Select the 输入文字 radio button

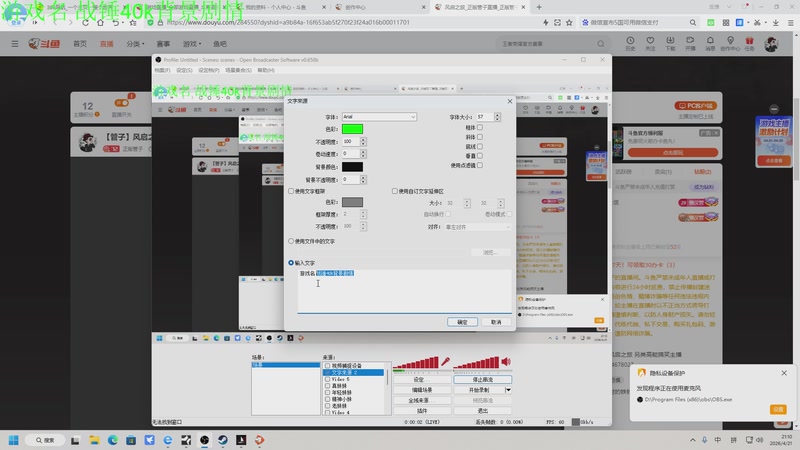point(291,263)
